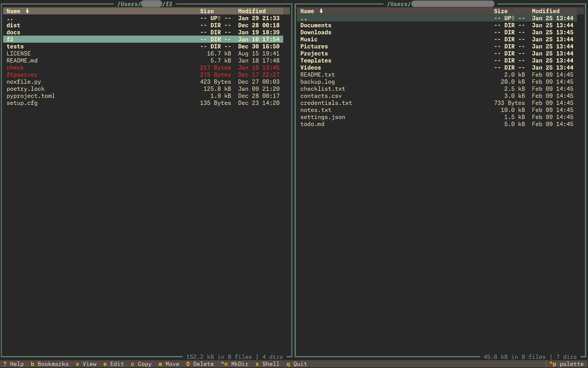Click MkDir in the footer bar
The image size is (588, 368).
[x=234, y=364]
